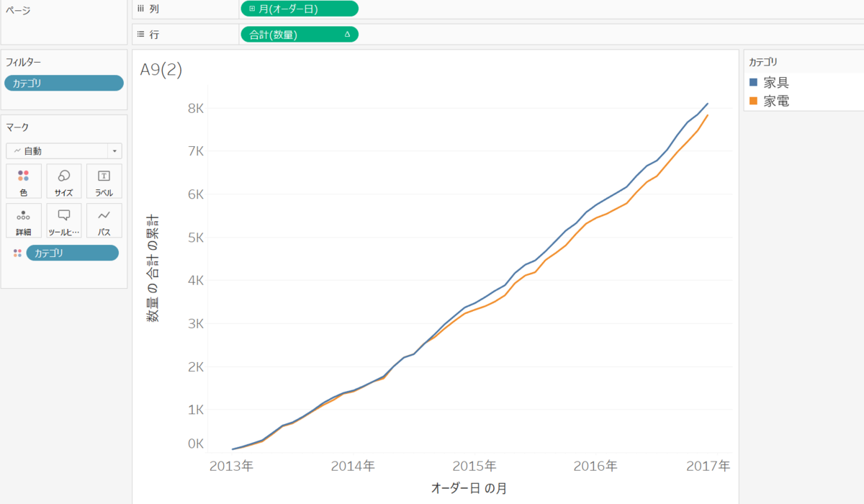Open the Color (色) mark card

coord(24,181)
